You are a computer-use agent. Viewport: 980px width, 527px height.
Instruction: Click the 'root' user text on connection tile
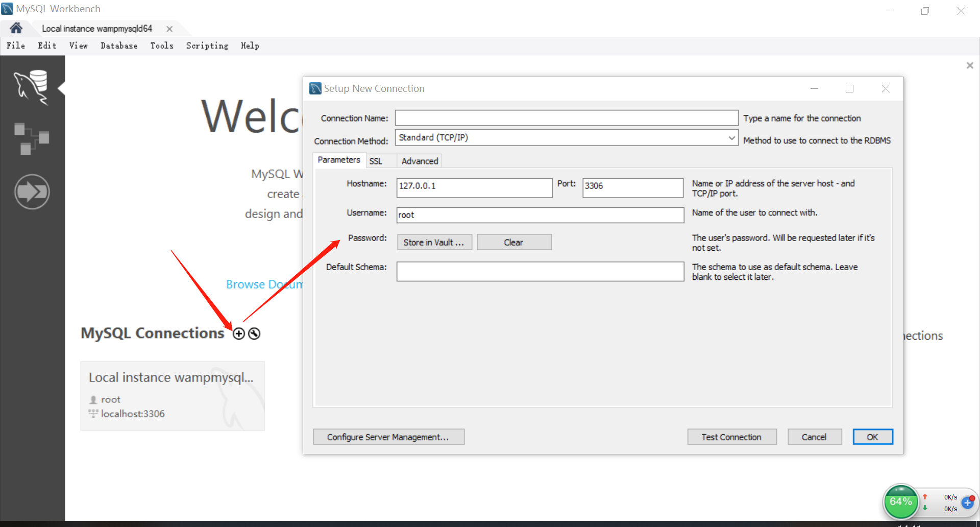111,399
